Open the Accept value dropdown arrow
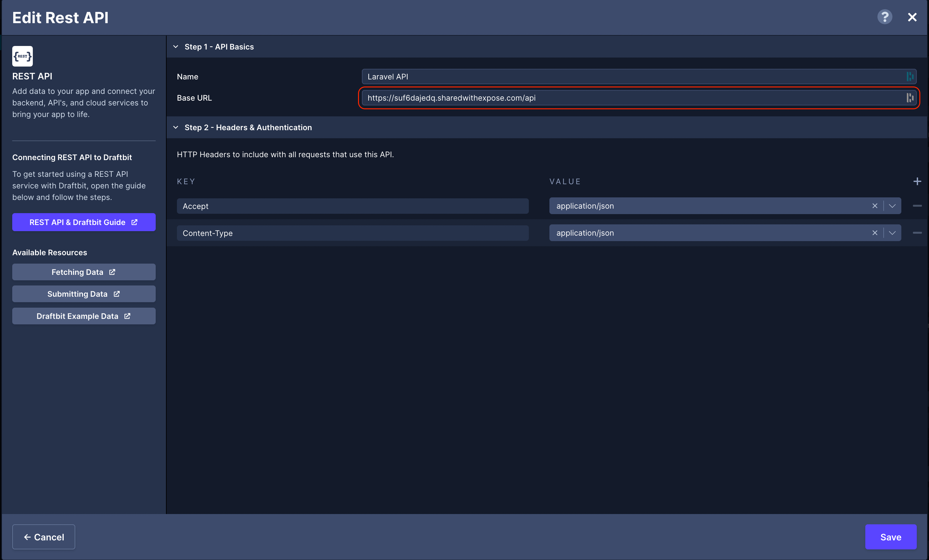This screenshot has height=560, width=929. pos(892,206)
